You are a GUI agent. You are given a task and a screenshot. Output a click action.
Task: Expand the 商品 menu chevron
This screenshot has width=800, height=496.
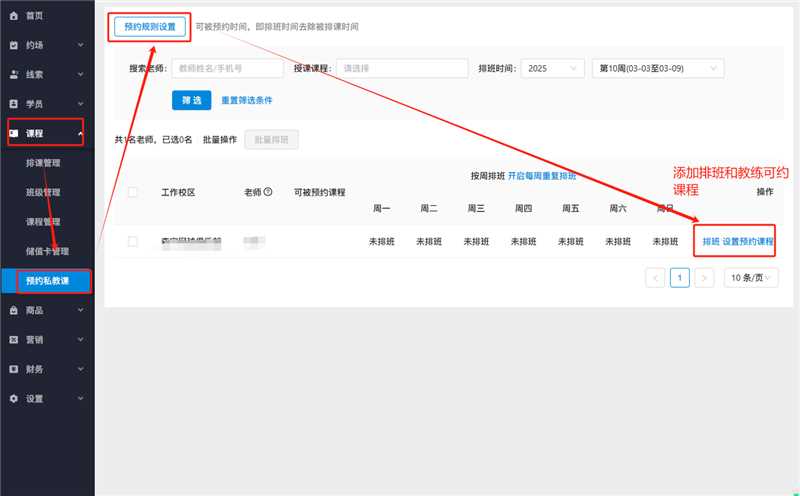[x=81, y=310]
